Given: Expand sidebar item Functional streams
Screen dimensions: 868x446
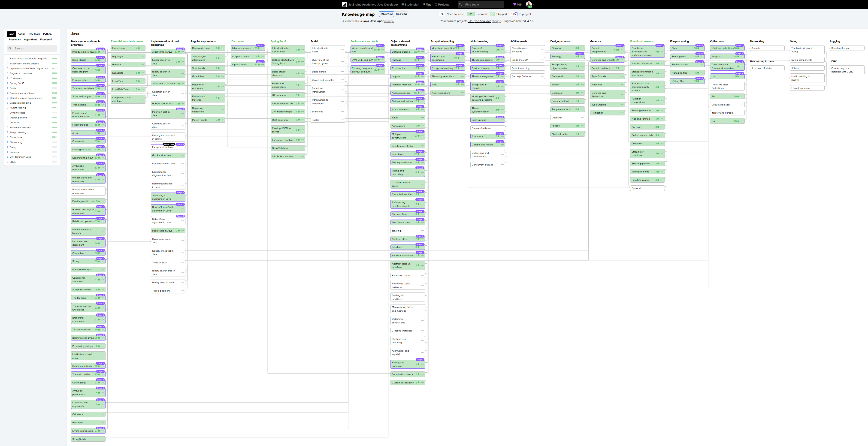Looking at the screenshot, I should 8,128.
